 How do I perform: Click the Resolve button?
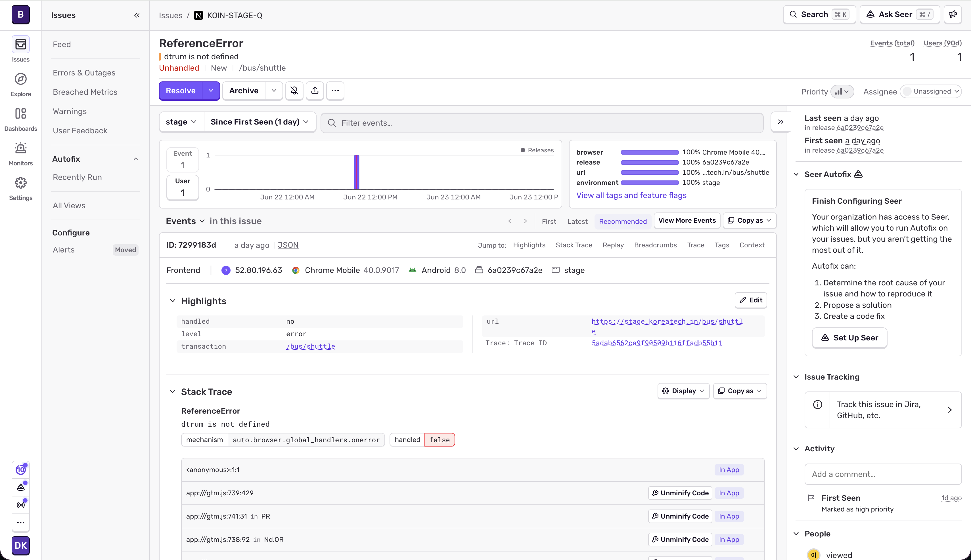(181, 91)
